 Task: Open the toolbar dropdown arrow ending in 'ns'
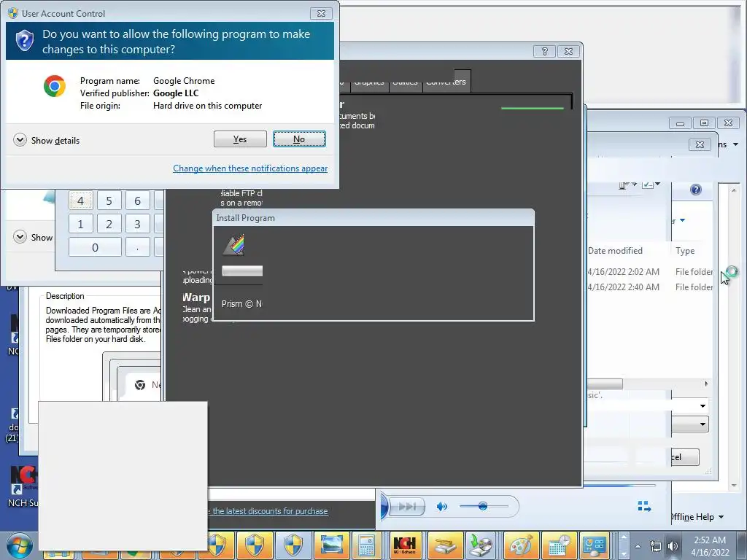[x=735, y=144]
